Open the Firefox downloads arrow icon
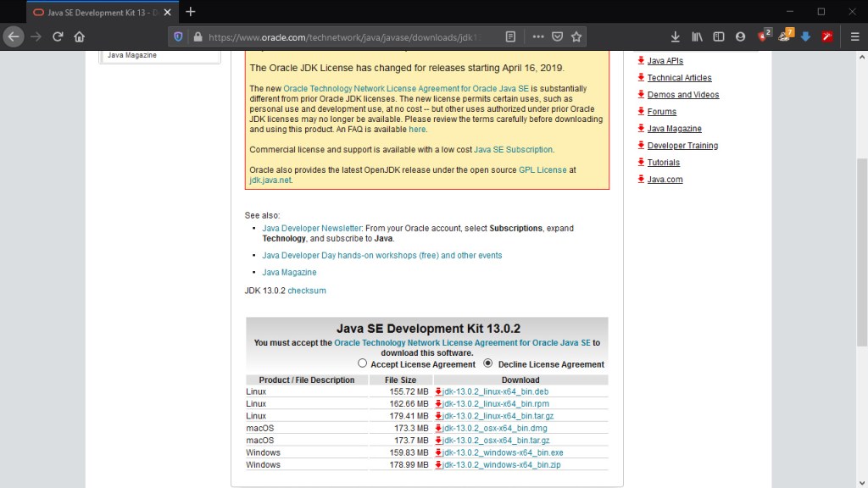Image resolution: width=868 pixels, height=488 pixels. coord(675,36)
